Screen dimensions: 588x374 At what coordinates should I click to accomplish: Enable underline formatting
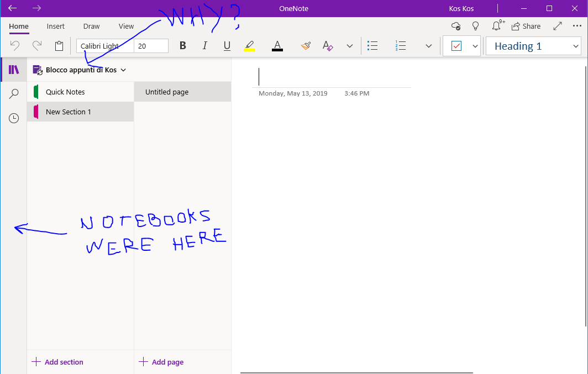pyautogui.click(x=227, y=46)
